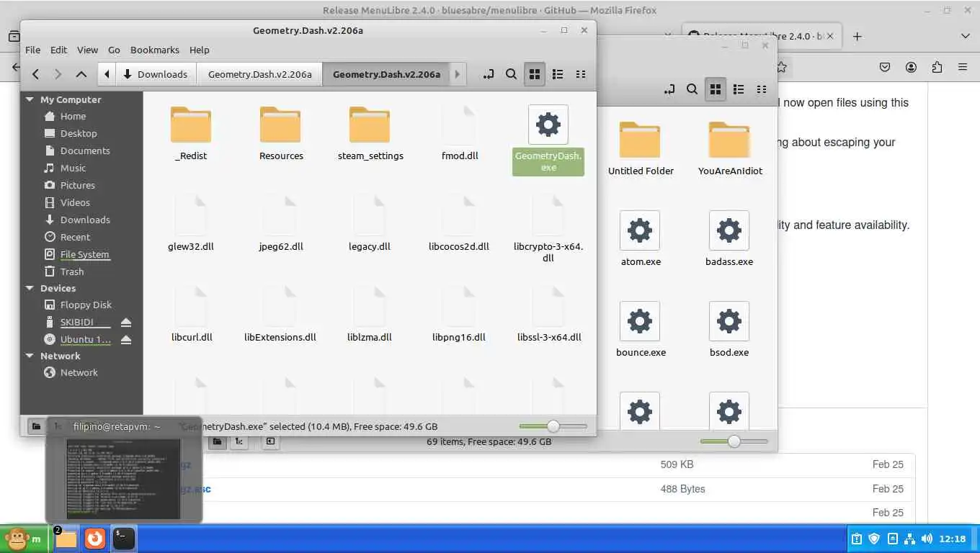Viewport: 980px width, 553px height.
Task: Select the _Redist folder
Action: [x=191, y=133]
